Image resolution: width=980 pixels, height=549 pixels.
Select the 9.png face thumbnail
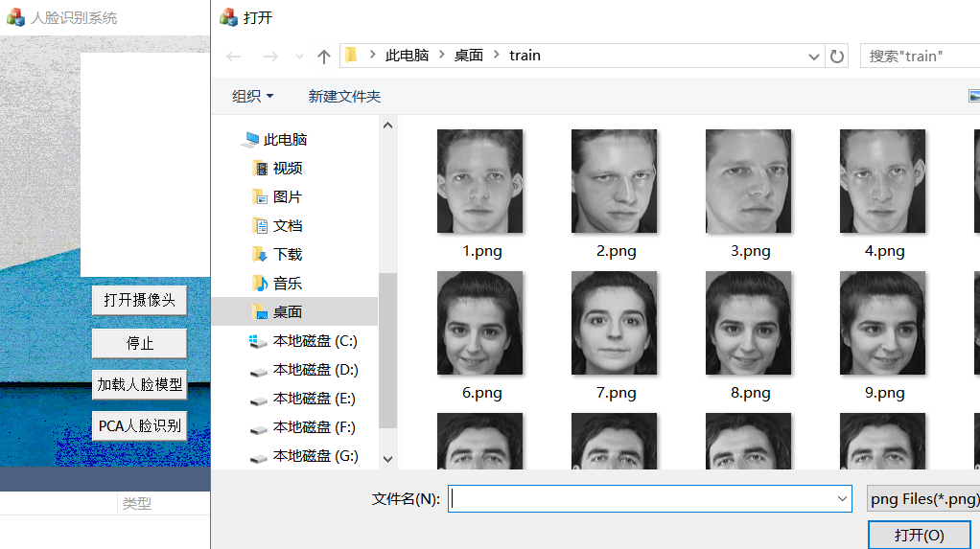(882, 323)
